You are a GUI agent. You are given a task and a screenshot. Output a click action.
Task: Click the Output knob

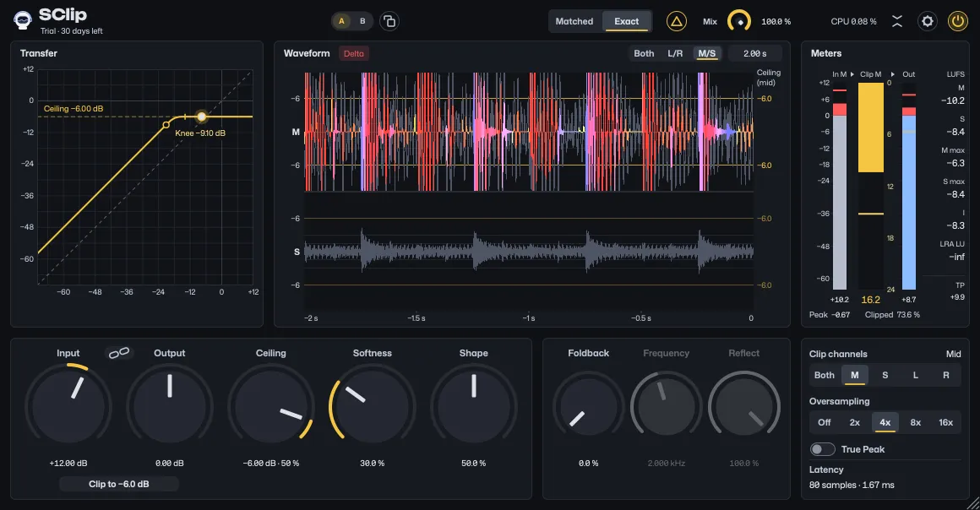click(x=169, y=407)
